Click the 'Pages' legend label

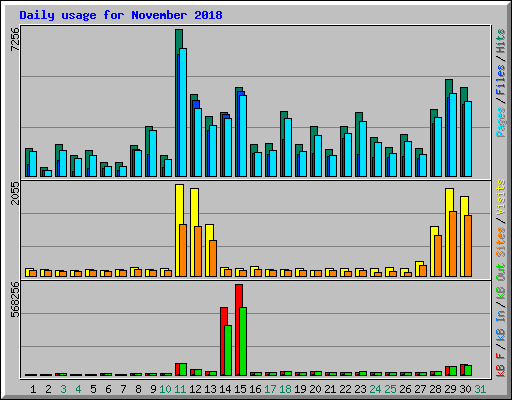point(500,122)
